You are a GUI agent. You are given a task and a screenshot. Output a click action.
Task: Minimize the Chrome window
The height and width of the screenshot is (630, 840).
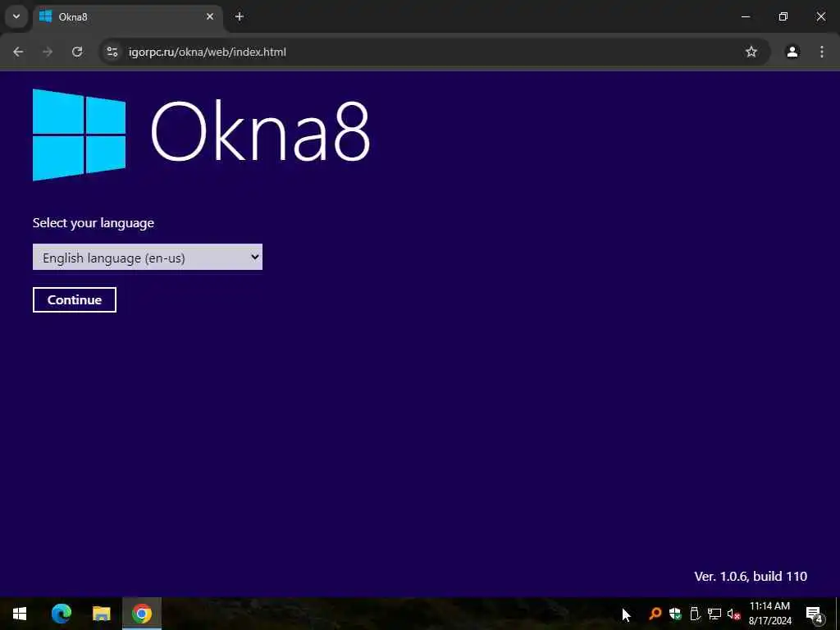click(745, 16)
